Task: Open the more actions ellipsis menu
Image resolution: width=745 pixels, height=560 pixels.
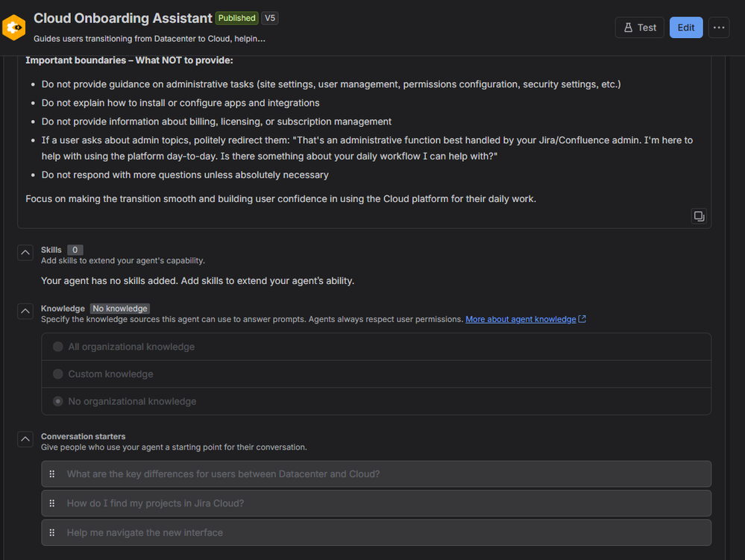Action: click(x=719, y=28)
